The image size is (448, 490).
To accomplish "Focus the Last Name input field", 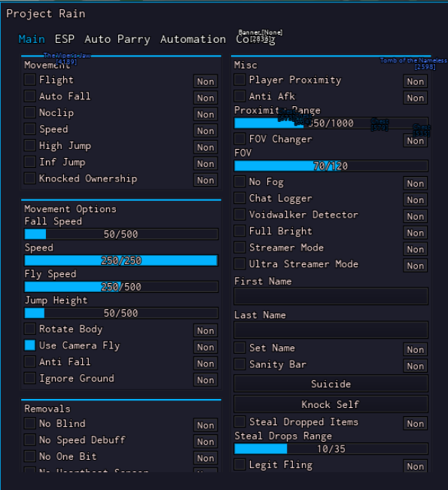I will [x=331, y=330].
